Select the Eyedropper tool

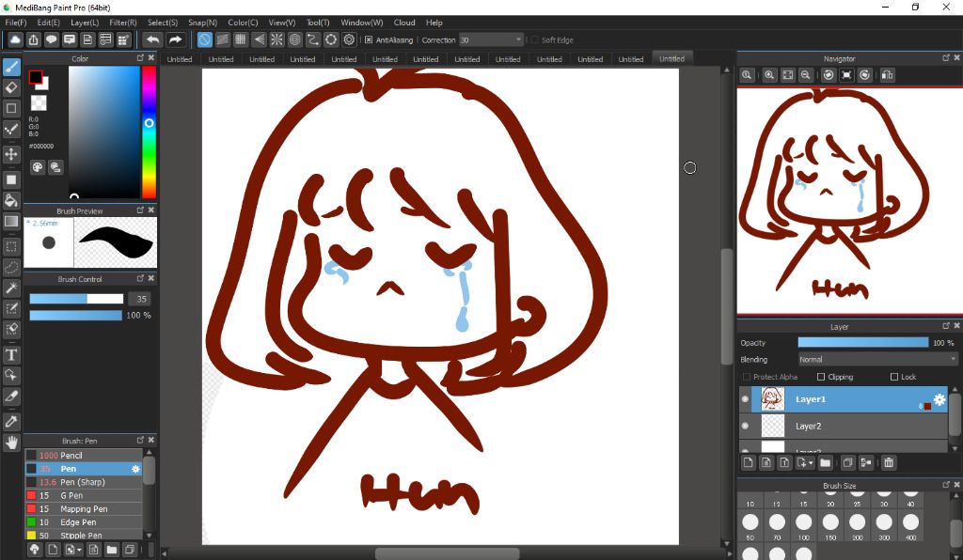(11, 421)
